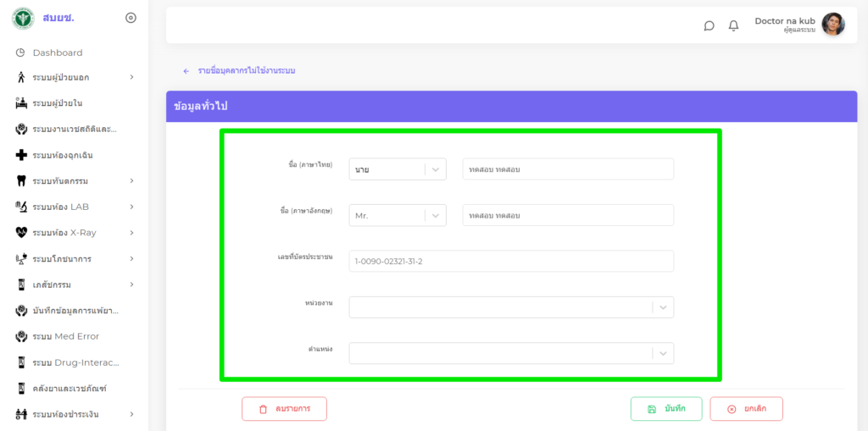Click the back arrow icon

coord(186,71)
